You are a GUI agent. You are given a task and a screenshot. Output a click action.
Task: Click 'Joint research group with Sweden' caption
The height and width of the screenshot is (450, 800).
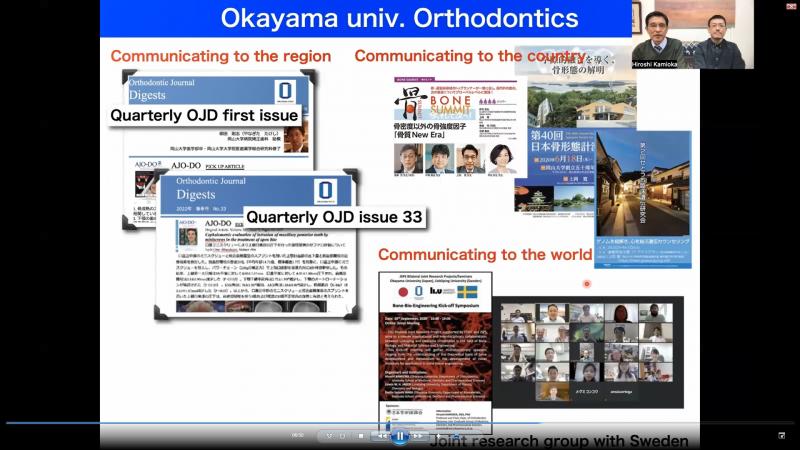tap(559, 441)
